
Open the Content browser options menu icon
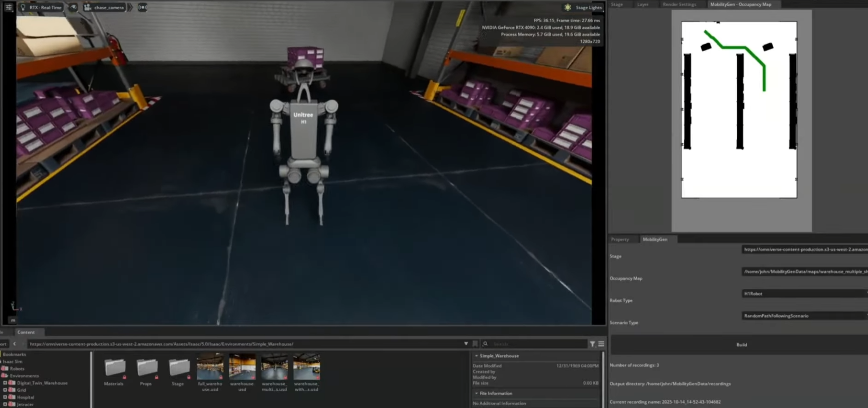coord(601,344)
